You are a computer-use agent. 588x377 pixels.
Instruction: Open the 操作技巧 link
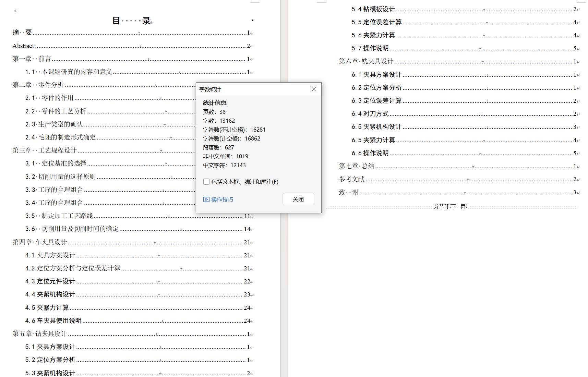(x=222, y=199)
